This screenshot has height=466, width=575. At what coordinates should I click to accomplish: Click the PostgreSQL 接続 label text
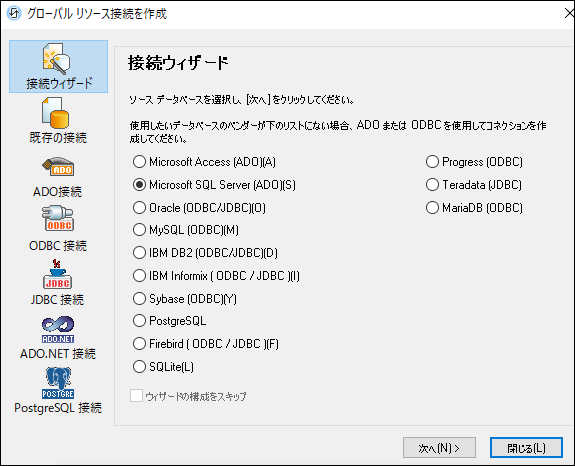[x=58, y=408]
